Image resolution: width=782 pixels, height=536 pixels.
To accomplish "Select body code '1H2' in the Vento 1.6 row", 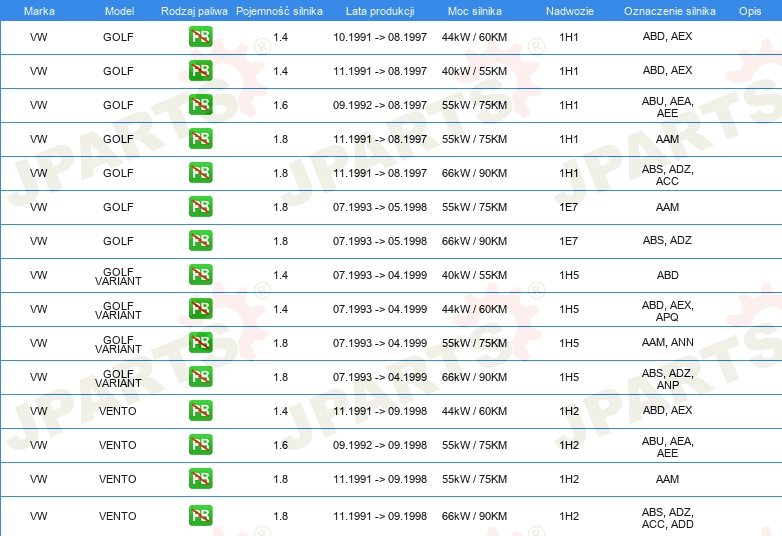I will pos(569,445).
